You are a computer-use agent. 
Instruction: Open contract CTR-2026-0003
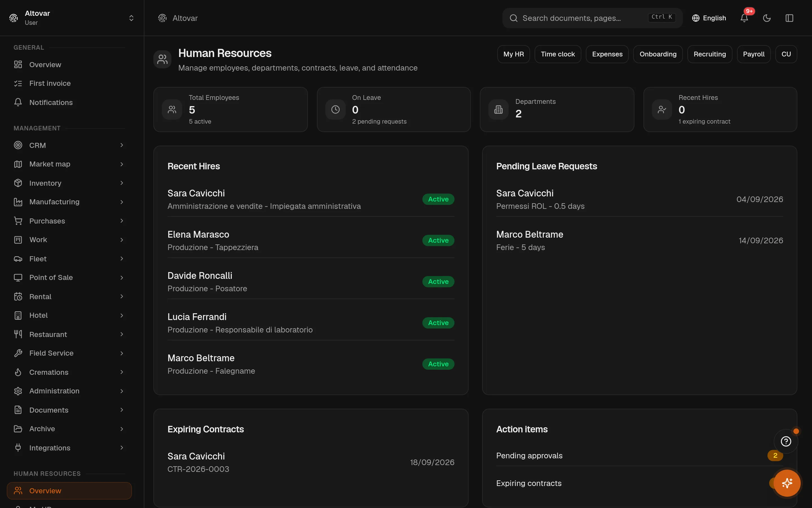click(x=311, y=462)
